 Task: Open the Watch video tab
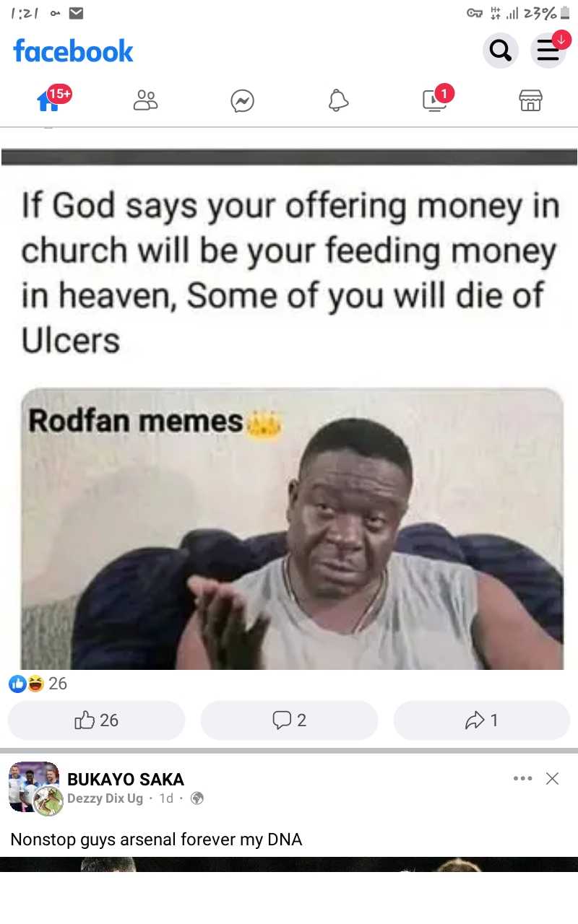point(435,100)
